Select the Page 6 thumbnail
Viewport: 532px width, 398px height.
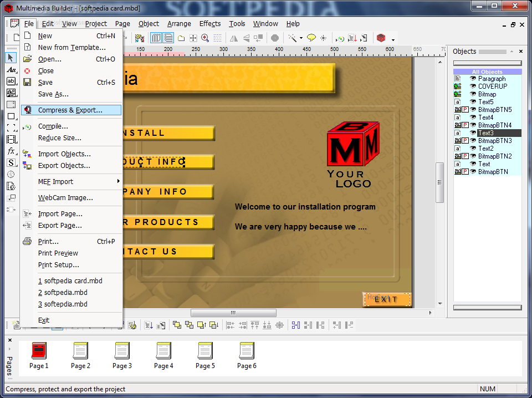tap(247, 355)
